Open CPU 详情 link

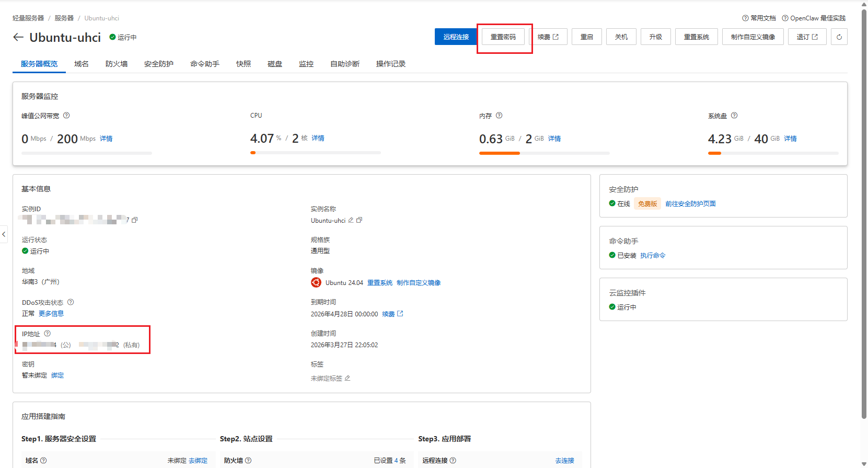click(318, 138)
